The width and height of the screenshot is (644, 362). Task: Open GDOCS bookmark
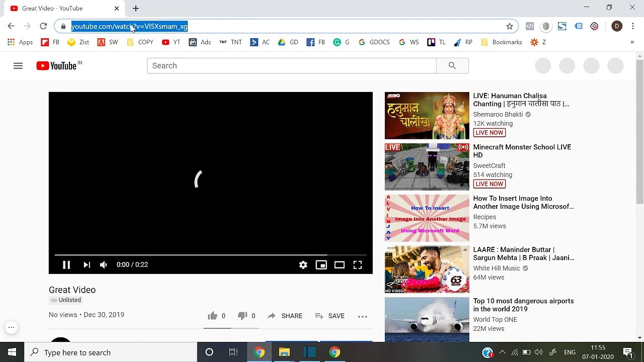point(374,42)
